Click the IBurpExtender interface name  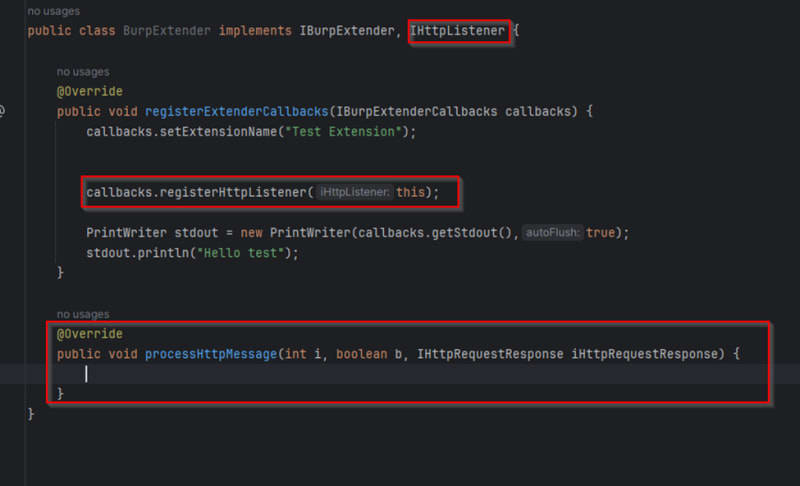pos(350,31)
